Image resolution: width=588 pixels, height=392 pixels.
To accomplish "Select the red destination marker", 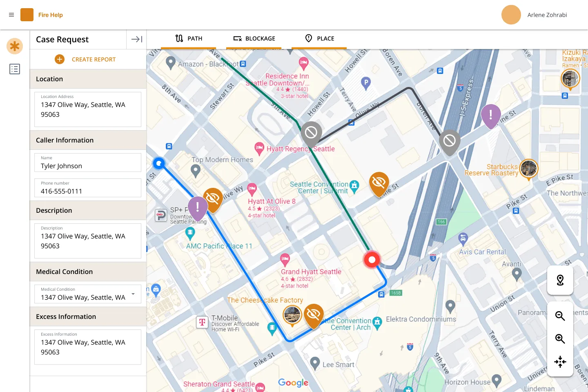I will click(372, 259).
